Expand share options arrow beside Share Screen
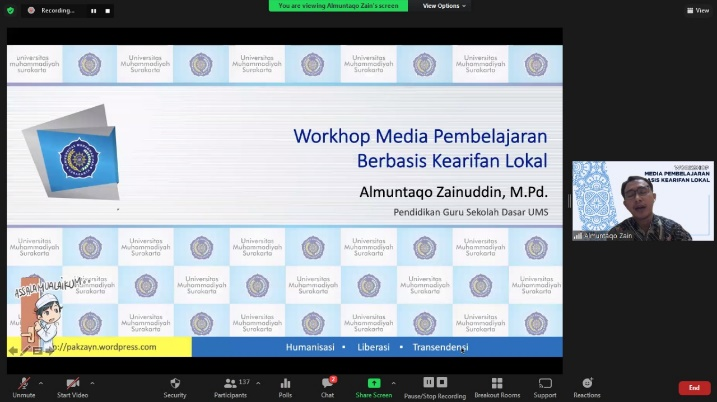The image size is (717, 402). pos(393,383)
